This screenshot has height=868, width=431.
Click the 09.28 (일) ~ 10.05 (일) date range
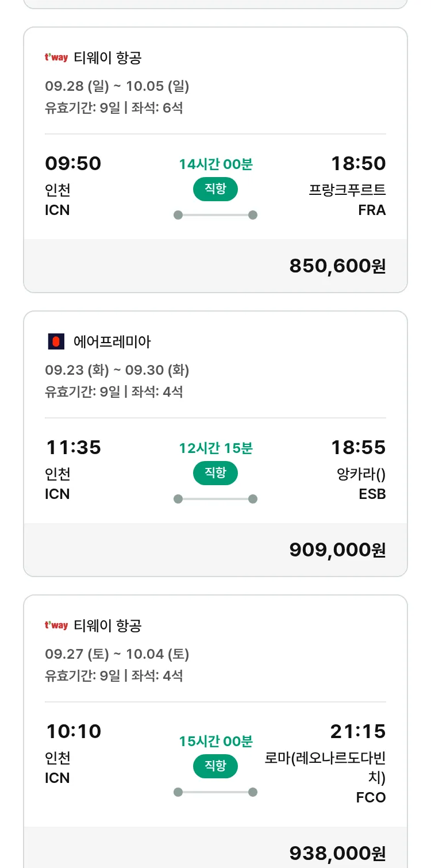coord(117,86)
